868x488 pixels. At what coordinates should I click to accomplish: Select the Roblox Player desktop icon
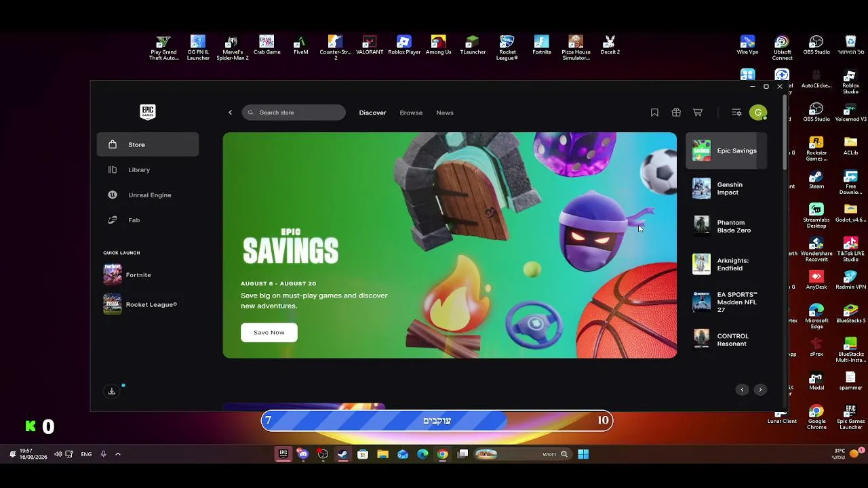pyautogui.click(x=404, y=45)
